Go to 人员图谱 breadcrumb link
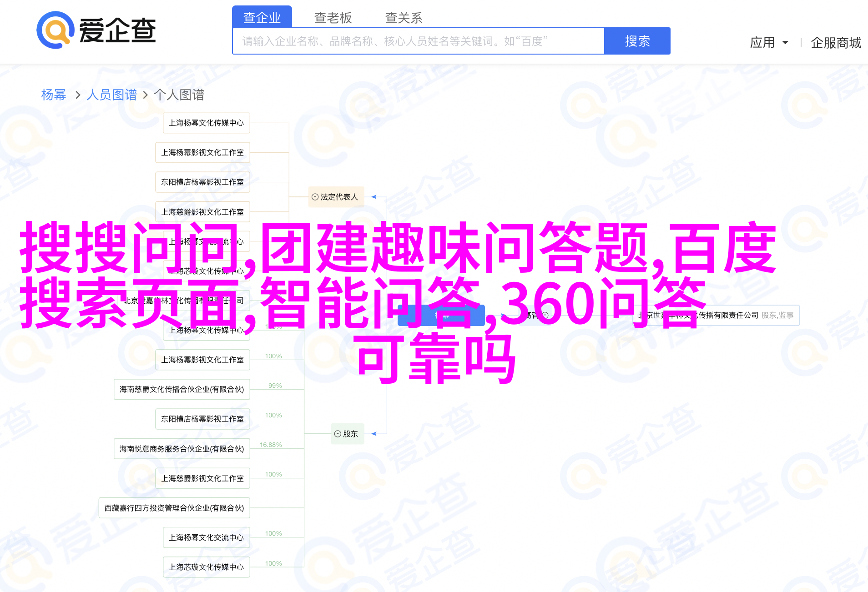Image resolution: width=868 pixels, height=592 pixels. [x=112, y=95]
